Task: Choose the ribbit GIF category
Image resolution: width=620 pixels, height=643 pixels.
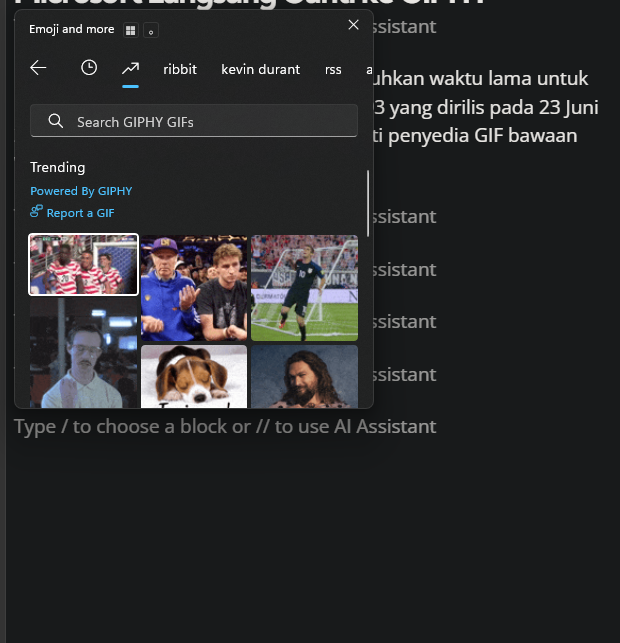Action: 180,69
